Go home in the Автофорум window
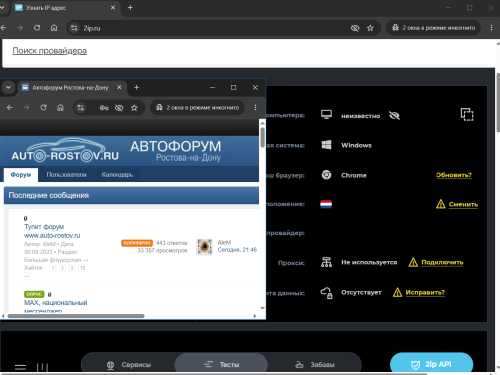This screenshot has width=500, height=375. (60, 107)
